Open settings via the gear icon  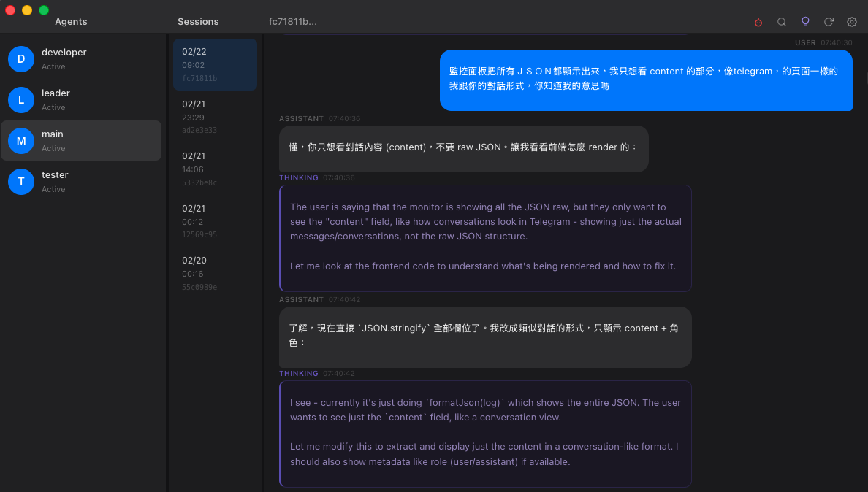tap(852, 22)
